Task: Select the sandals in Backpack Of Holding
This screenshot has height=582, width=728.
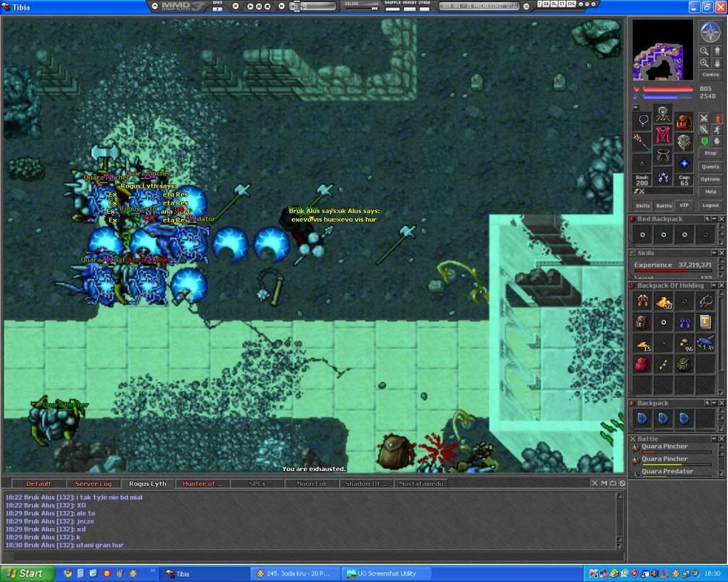Action: click(x=643, y=302)
